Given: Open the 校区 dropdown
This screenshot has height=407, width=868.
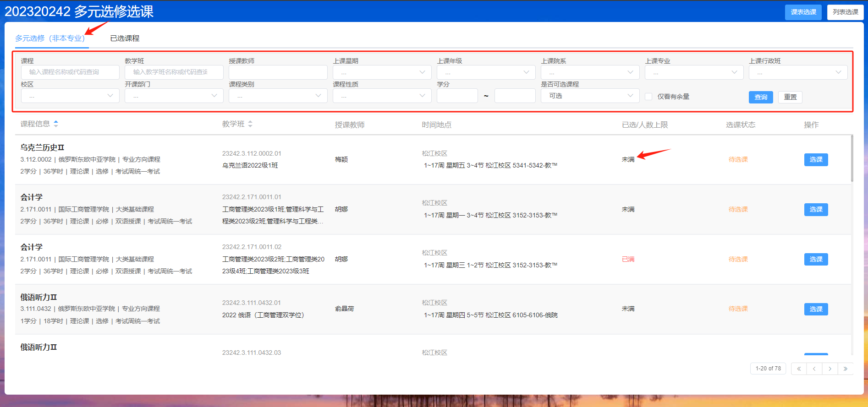Looking at the screenshot, I should [70, 96].
